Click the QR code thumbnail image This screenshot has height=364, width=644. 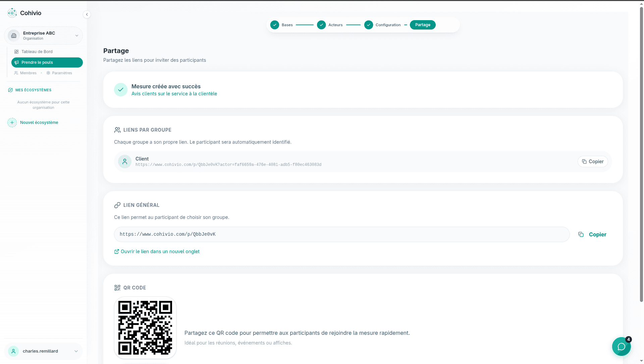[x=145, y=328]
